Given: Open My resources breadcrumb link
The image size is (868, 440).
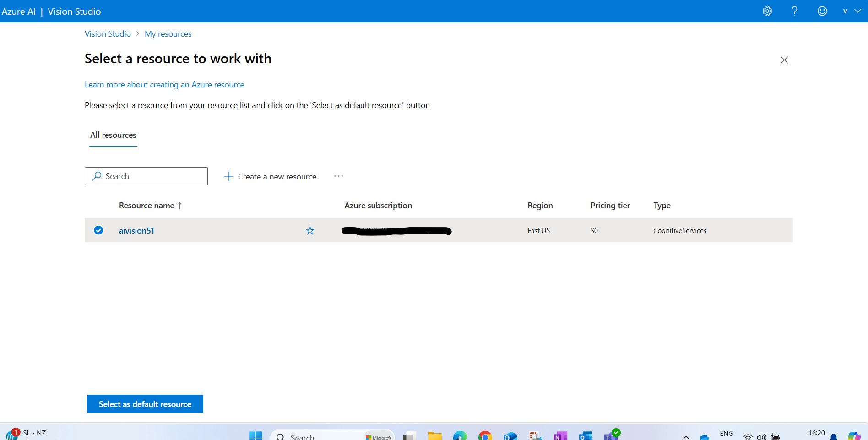Looking at the screenshot, I should click(168, 34).
